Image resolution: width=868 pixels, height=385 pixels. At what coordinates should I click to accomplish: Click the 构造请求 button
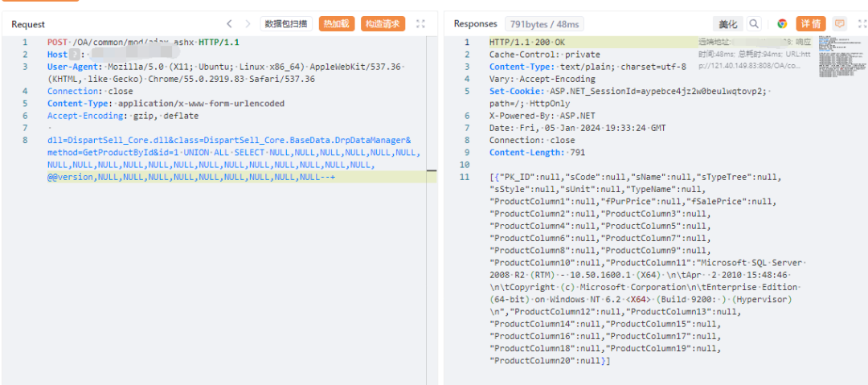[383, 24]
